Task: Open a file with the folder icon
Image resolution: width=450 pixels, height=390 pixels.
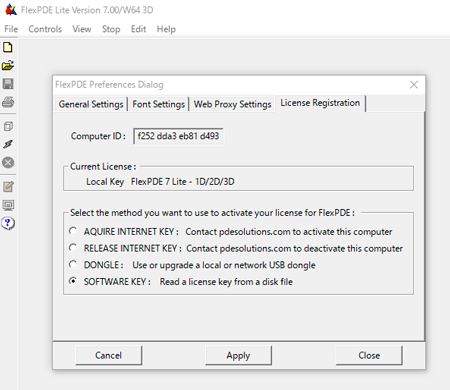Action: [x=8, y=65]
